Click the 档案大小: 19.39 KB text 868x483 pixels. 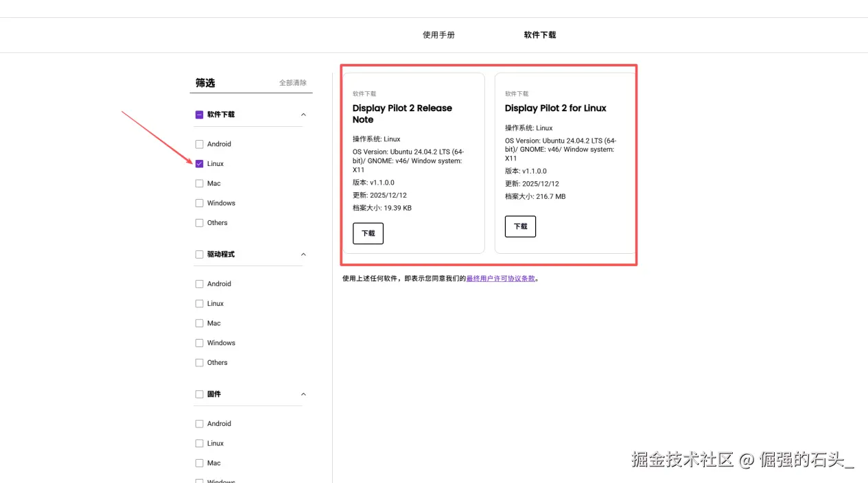[x=382, y=208]
